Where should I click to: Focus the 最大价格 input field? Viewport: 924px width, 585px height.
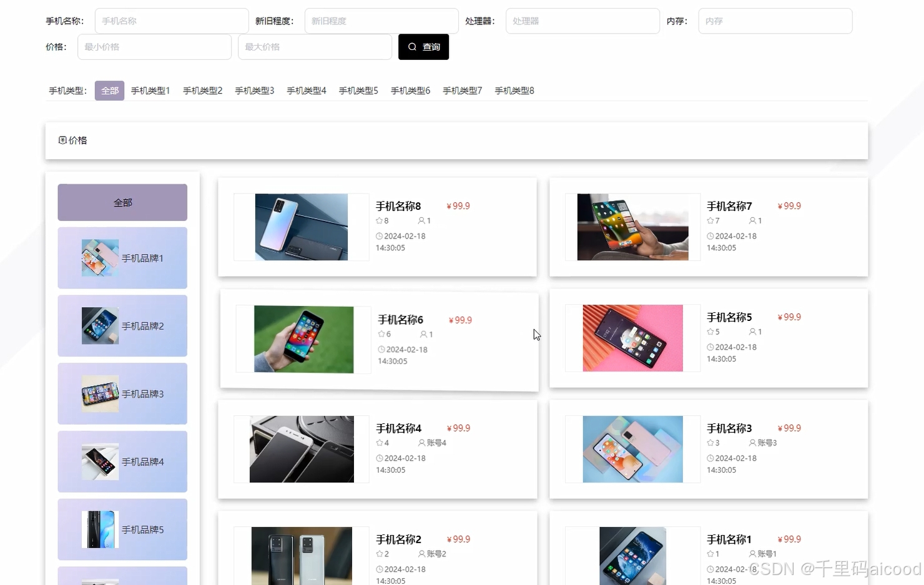315,47
